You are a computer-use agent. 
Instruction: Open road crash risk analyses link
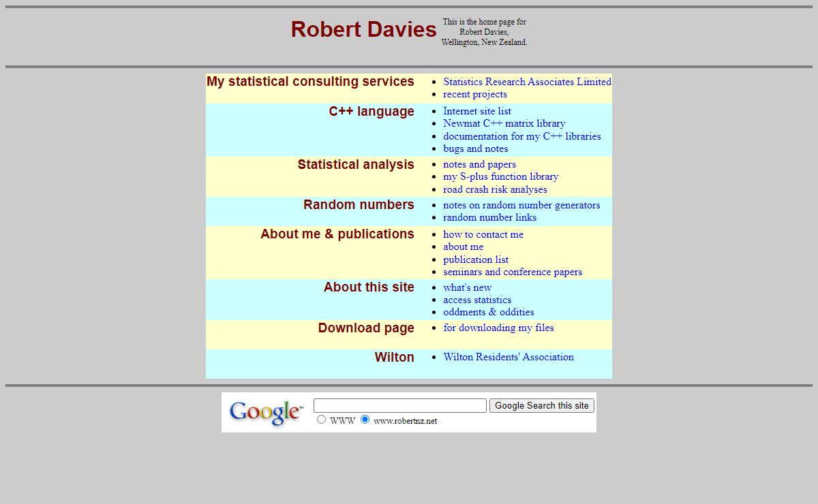click(495, 189)
